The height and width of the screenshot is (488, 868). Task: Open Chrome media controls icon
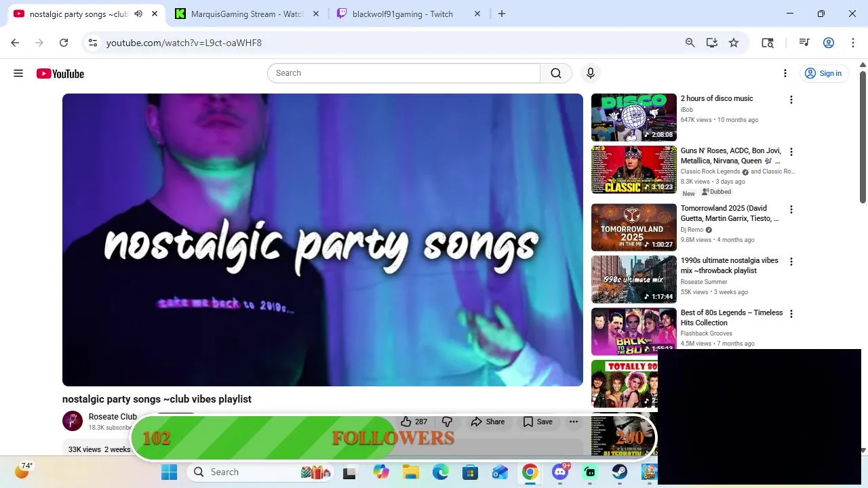(x=804, y=43)
